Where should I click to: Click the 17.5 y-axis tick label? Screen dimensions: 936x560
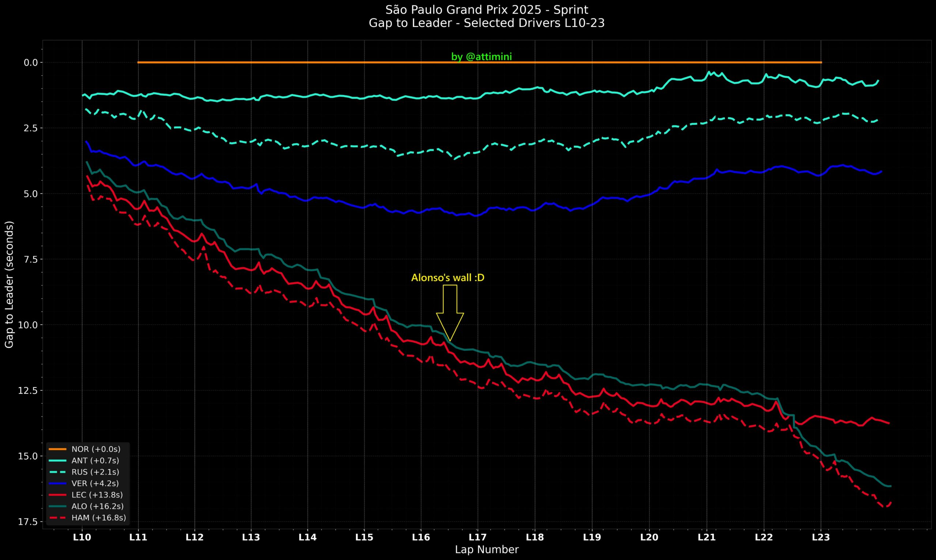click(28, 522)
